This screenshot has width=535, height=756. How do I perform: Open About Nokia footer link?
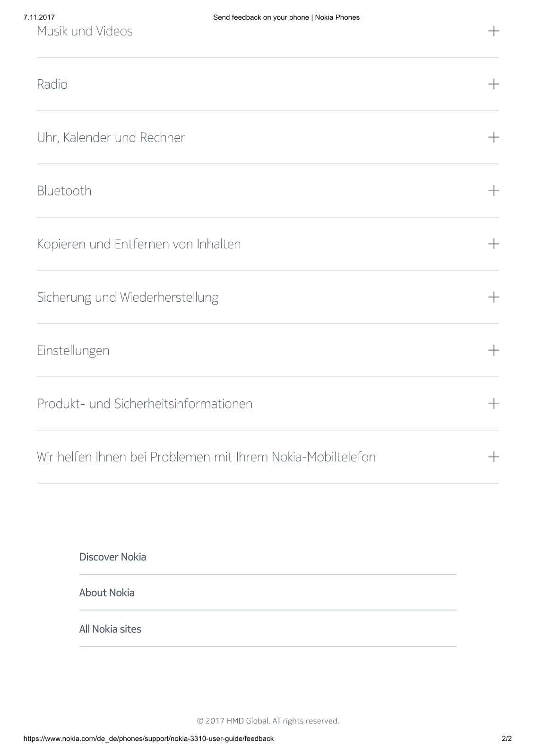(x=107, y=593)
